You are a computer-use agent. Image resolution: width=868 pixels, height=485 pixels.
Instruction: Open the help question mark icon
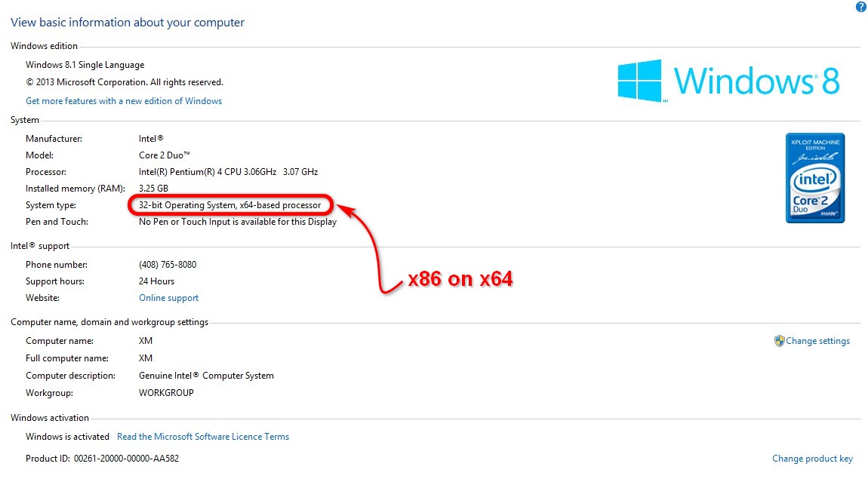click(x=860, y=7)
